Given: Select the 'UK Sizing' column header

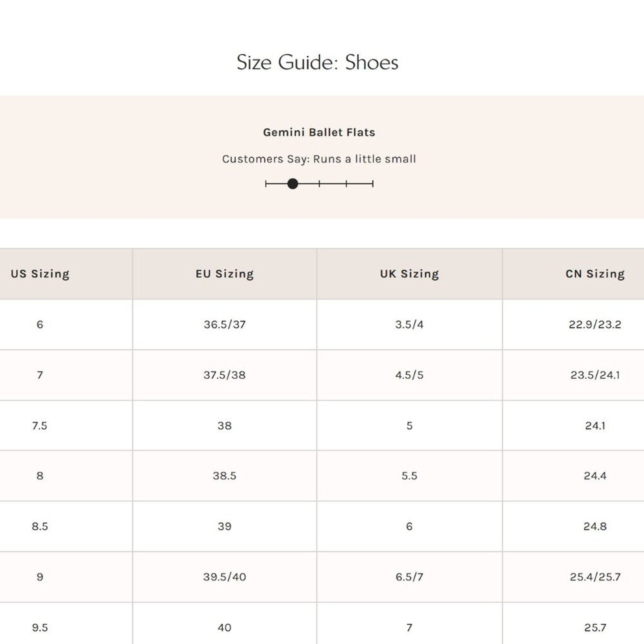Looking at the screenshot, I should pyautogui.click(x=409, y=274).
